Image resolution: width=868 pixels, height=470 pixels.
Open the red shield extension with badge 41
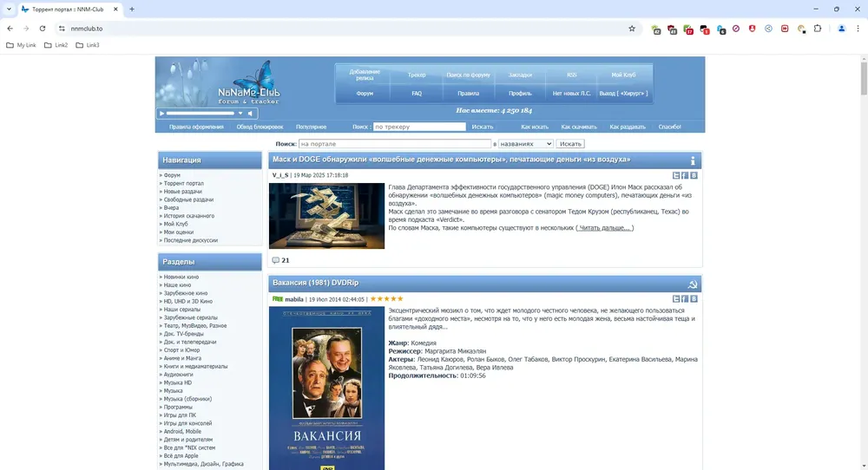(672, 29)
